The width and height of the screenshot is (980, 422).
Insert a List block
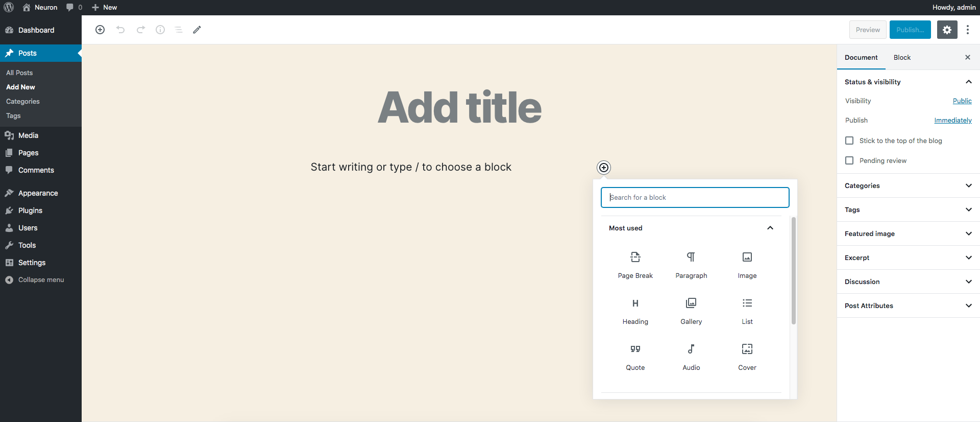point(747,311)
